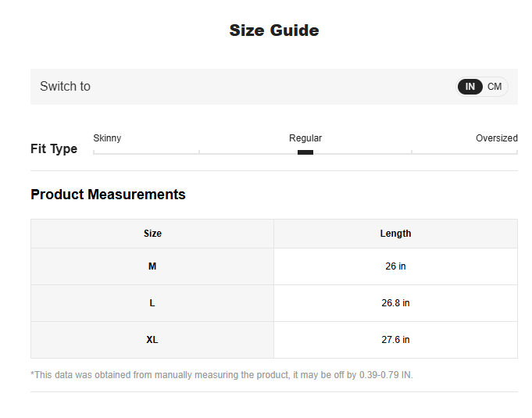Image resolution: width=532 pixels, height=418 pixels.
Task: Click the measurement disclaimer note
Action: [x=222, y=375]
